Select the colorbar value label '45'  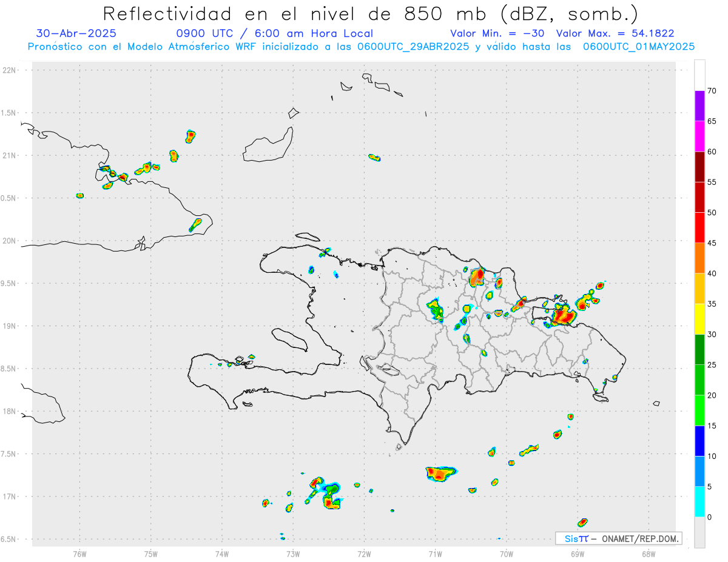point(712,243)
